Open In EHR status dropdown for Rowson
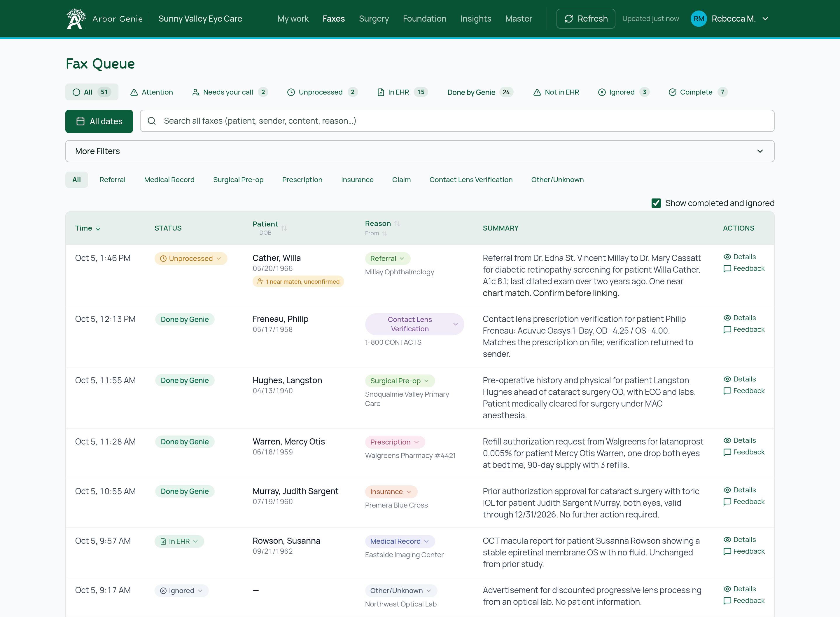Image resolution: width=840 pixels, height=617 pixels. pos(179,542)
